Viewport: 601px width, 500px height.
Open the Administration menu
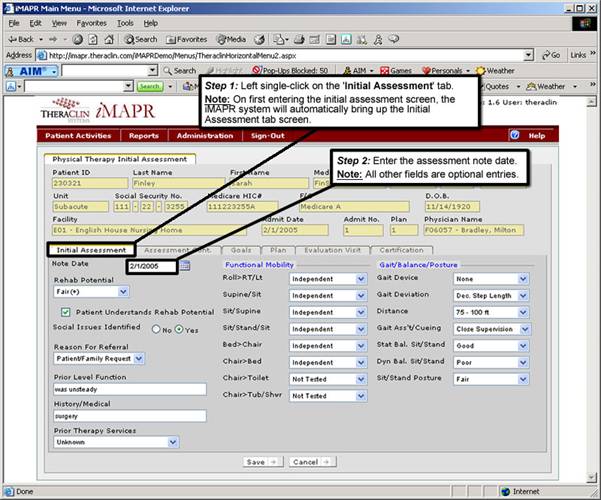(x=205, y=136)
